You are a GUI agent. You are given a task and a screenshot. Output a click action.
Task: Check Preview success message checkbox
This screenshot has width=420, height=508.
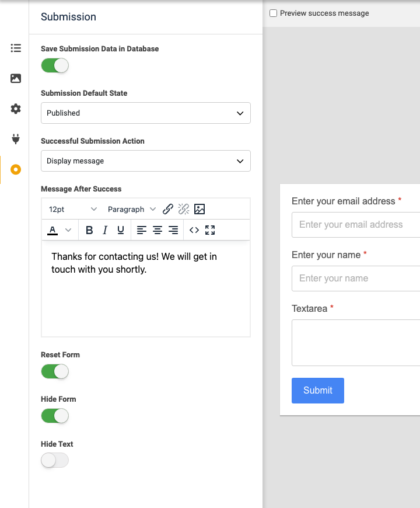tap(274, 13)
